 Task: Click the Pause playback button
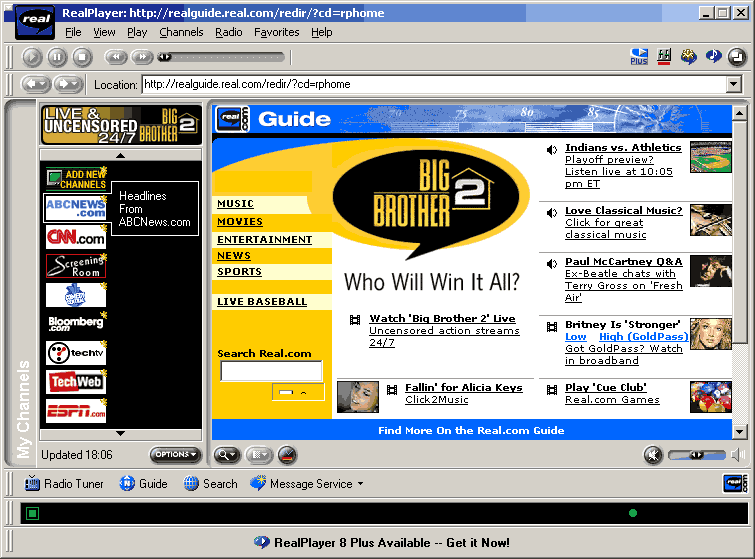(x=57, y=57)
